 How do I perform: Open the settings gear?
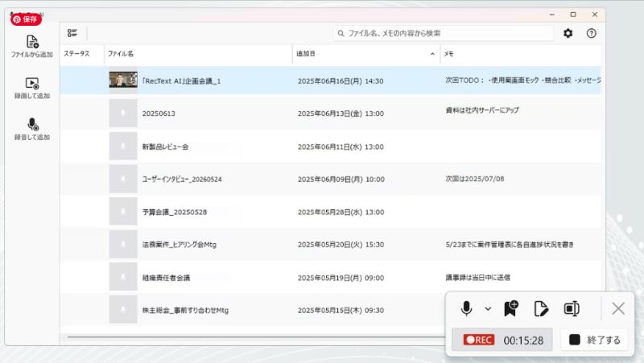[x=568, y=33]
